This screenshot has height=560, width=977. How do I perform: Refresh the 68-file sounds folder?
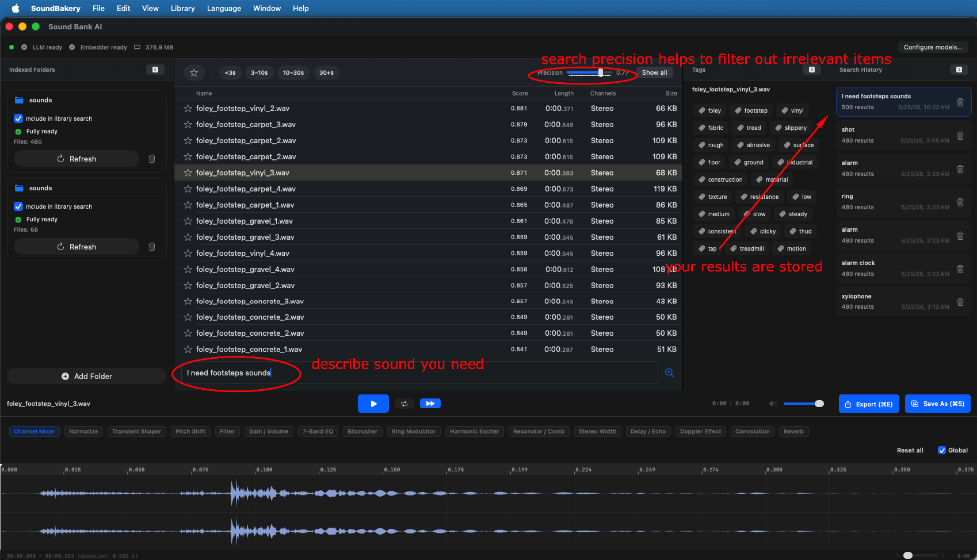tap(77, 247)
